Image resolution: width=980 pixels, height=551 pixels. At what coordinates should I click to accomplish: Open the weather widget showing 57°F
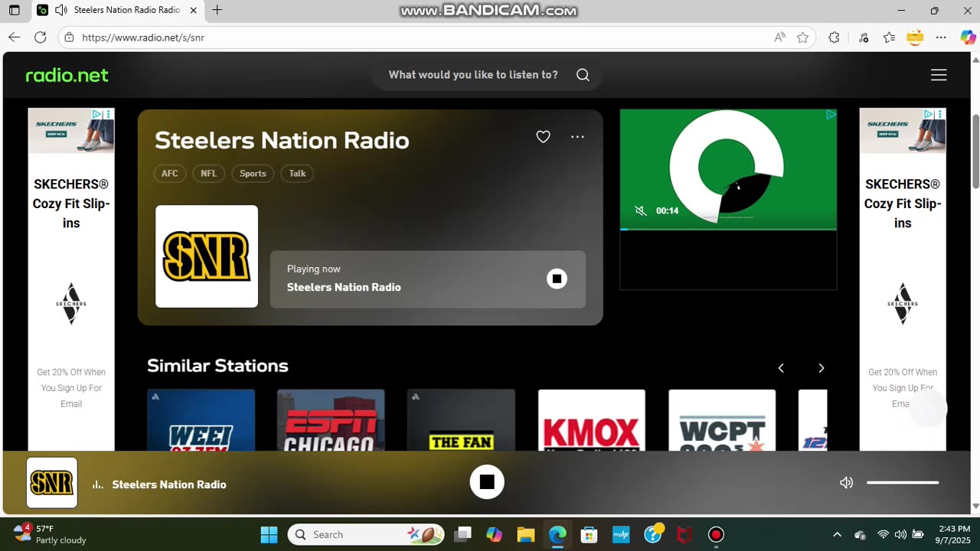point(51,534)
